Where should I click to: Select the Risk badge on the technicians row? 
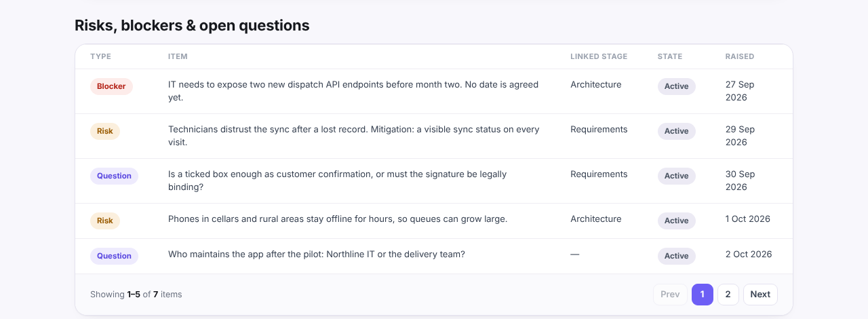pyautogui.click(x=105, y=131)
